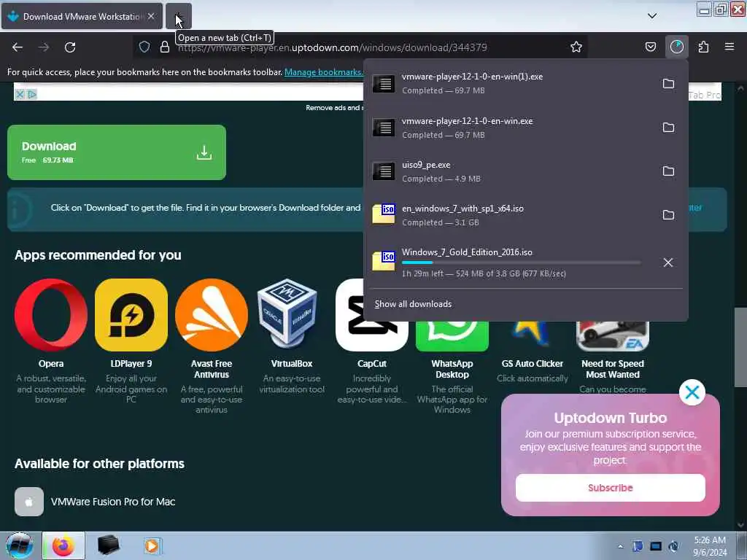Viewport: 747px width, 560px height.
Task: Click the AdChoices triangle icon
Action: (31, 94)
